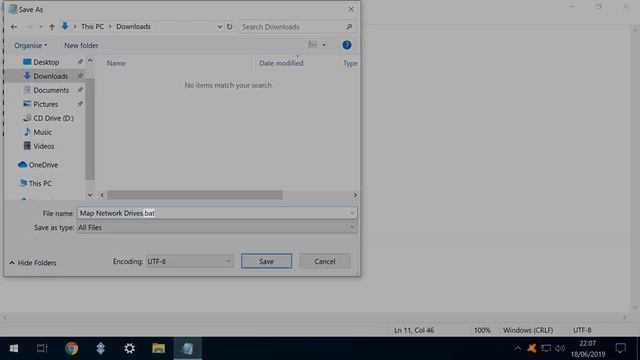Image resolution: width=640 pixels, height=360 pixels.
Task: Open the Action Center notifications icon
Action: click(620, 348)
